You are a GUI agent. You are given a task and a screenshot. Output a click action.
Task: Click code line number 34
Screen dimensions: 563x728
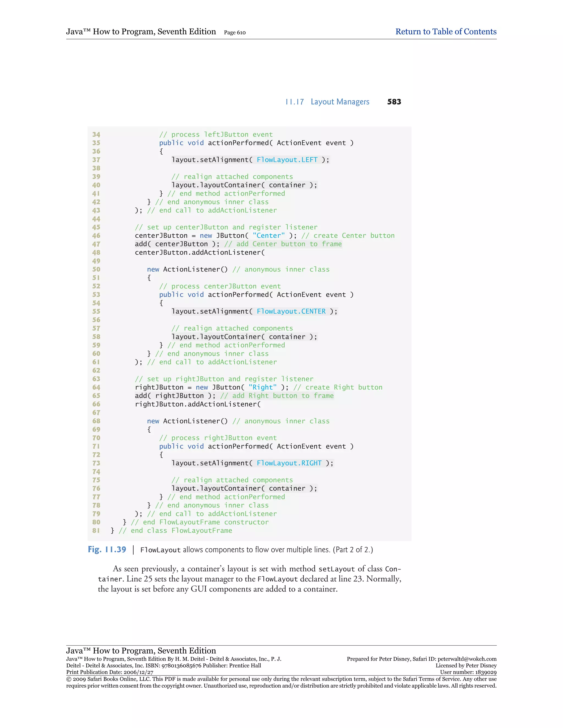click(96, 134)
